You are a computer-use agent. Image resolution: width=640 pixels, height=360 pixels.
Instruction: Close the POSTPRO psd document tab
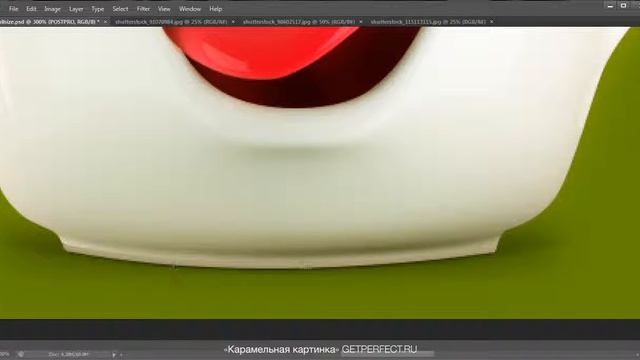pos(105,22)
